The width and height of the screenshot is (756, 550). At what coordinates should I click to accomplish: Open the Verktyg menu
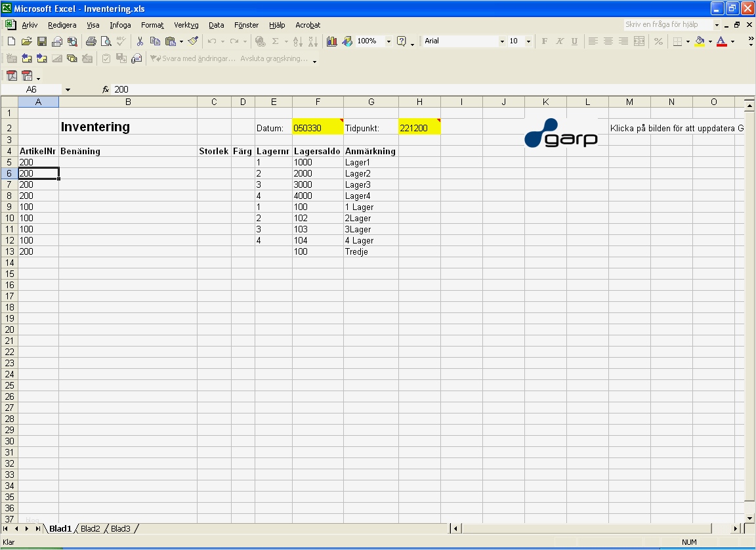tap(186, 25)
